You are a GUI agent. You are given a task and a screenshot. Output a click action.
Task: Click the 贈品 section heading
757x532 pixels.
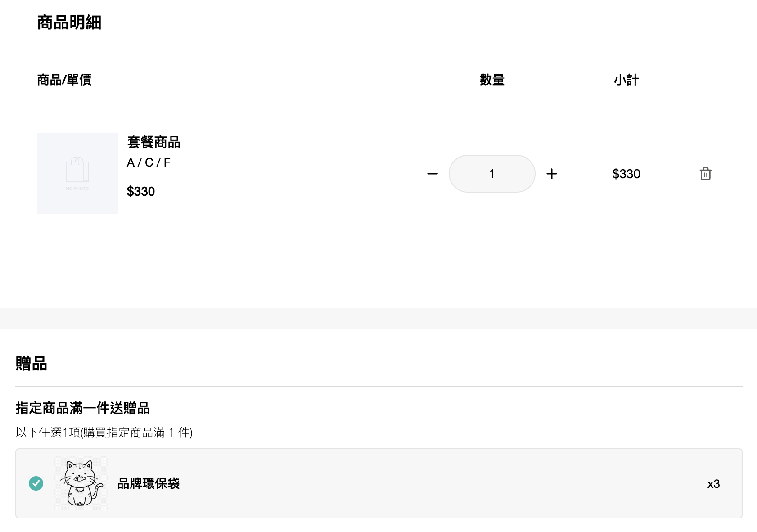click(x=32, y=363)
